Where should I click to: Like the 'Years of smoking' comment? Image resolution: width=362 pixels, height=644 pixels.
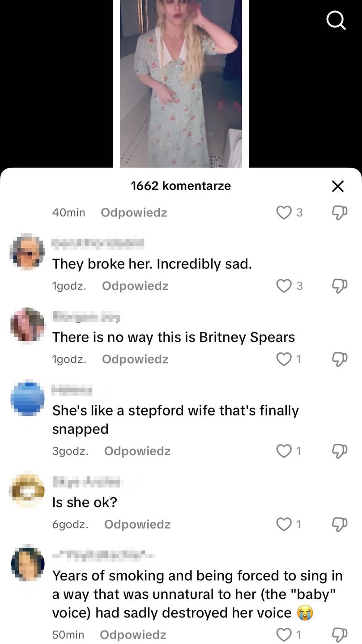click(284, 634)
